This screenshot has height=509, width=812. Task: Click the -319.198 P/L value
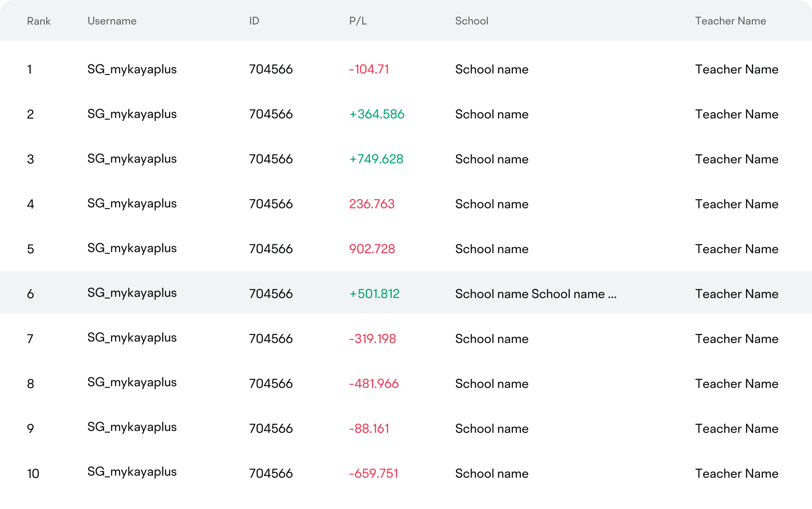pos(372,339)
